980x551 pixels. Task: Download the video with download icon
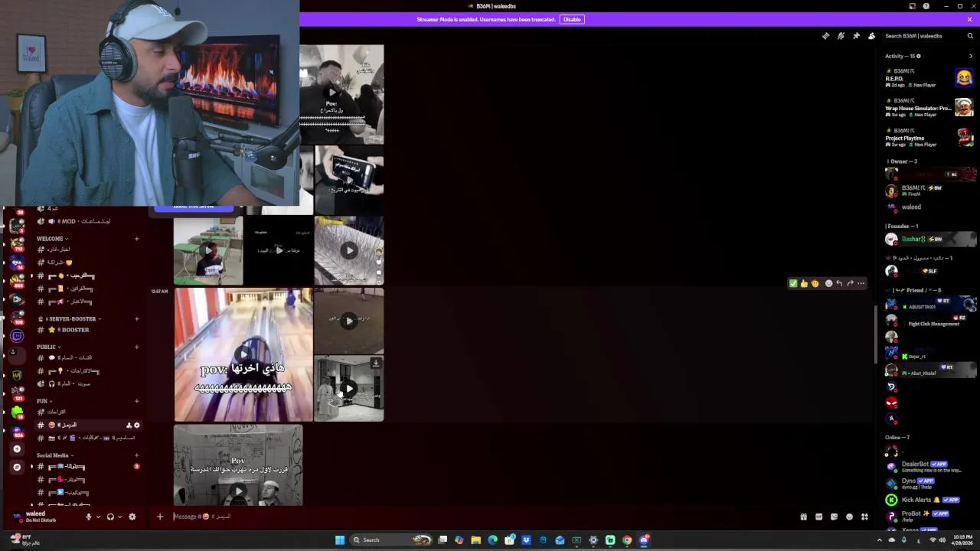click(376, 363)
